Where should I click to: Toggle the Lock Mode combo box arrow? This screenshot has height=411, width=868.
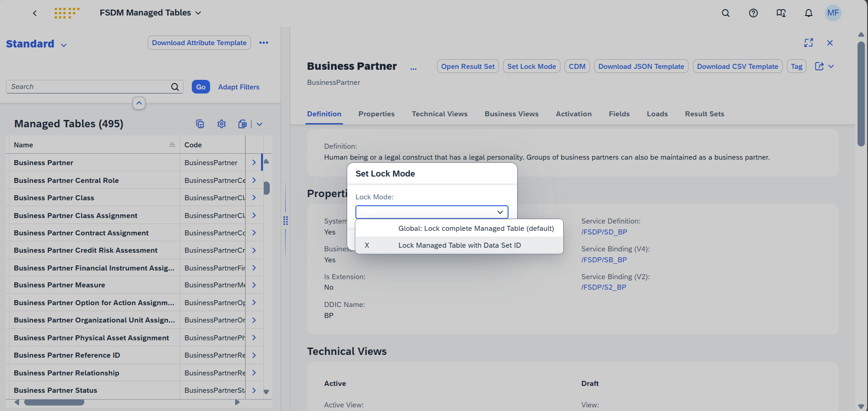pyautogui.click(x=500, y=212)
